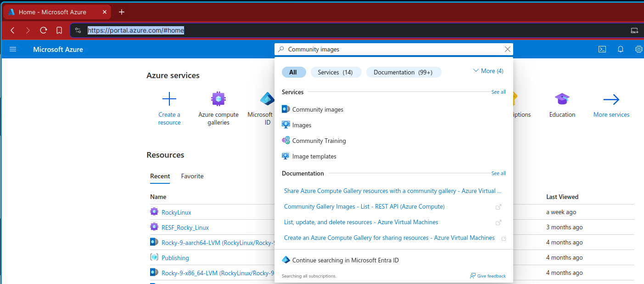Open the Education service icon
This screenshot has width=644, height=284.
coord(562,99)
